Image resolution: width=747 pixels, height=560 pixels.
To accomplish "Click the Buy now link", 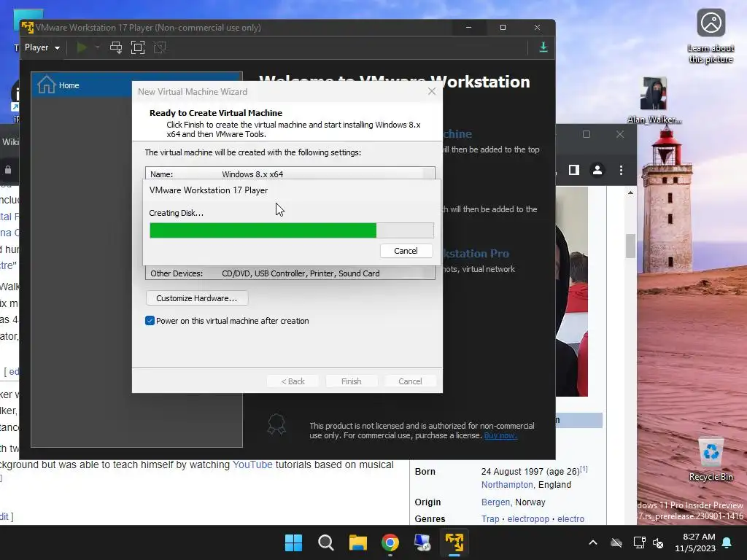I will (500, 435).
